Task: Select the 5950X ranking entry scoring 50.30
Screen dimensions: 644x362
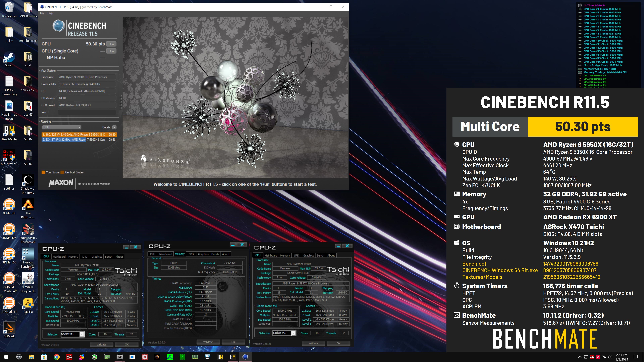Action: tap(79, 135)
